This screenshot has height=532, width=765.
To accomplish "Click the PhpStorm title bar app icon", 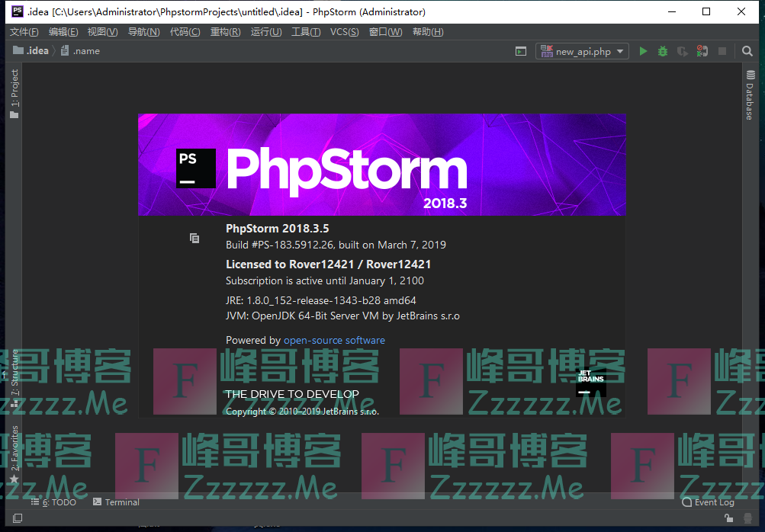I will pyautogui.click(x=18, y=11).
